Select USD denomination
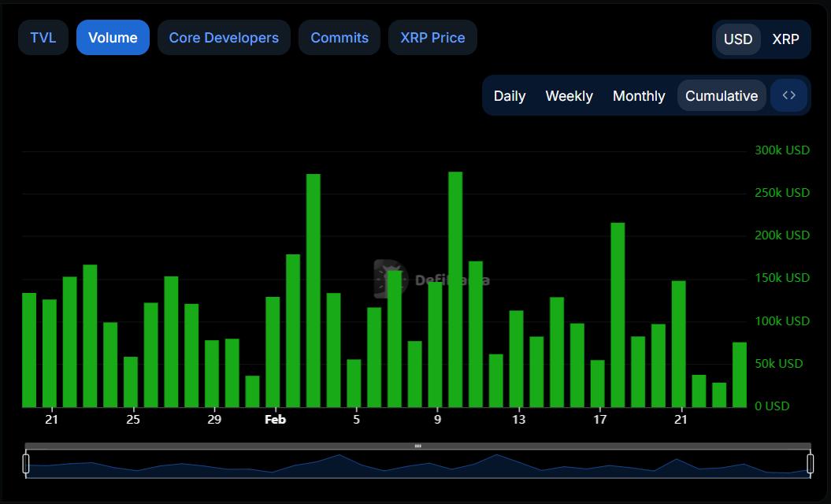The image size is (831, 504). pyautogui.click(x=738, y=39)
